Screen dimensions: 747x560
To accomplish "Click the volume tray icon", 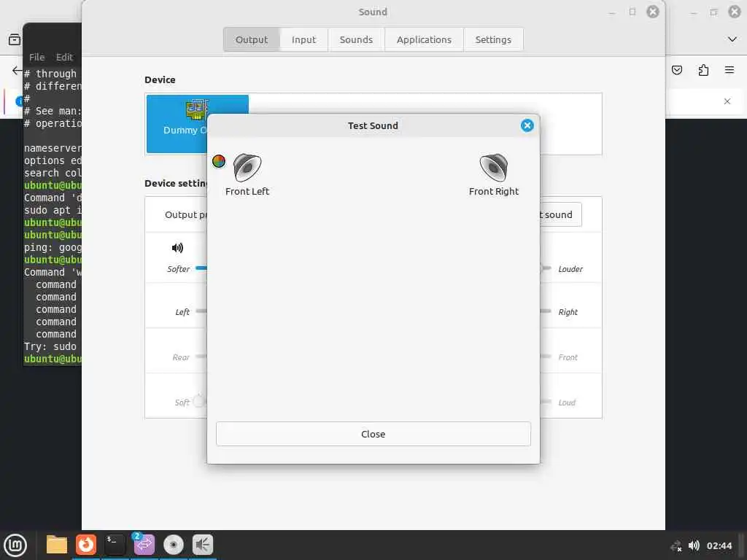I will [694, 545].
